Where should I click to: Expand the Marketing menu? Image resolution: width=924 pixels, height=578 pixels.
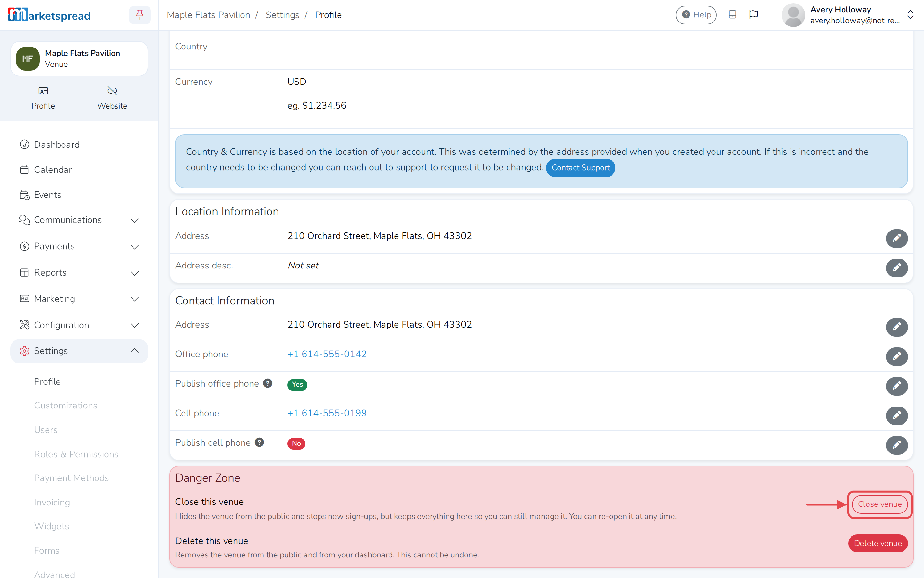pyautogui.click(x=79, y=299)
